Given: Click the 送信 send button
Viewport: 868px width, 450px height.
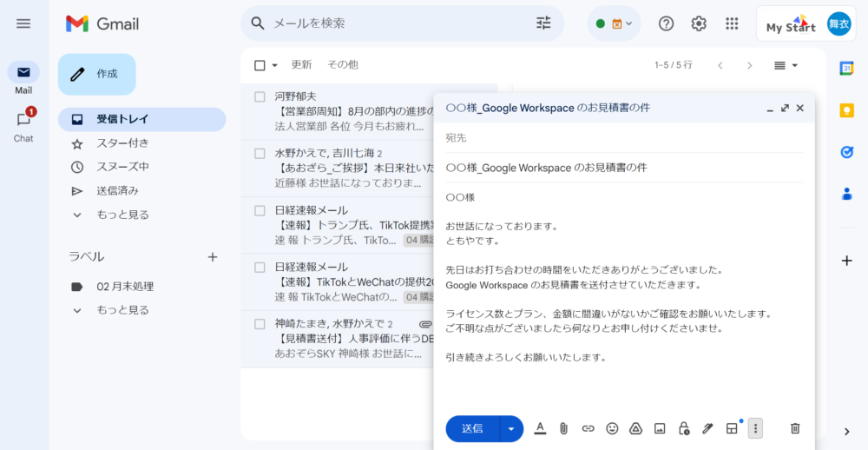Looking at the screenshot, I should [473, 429].
